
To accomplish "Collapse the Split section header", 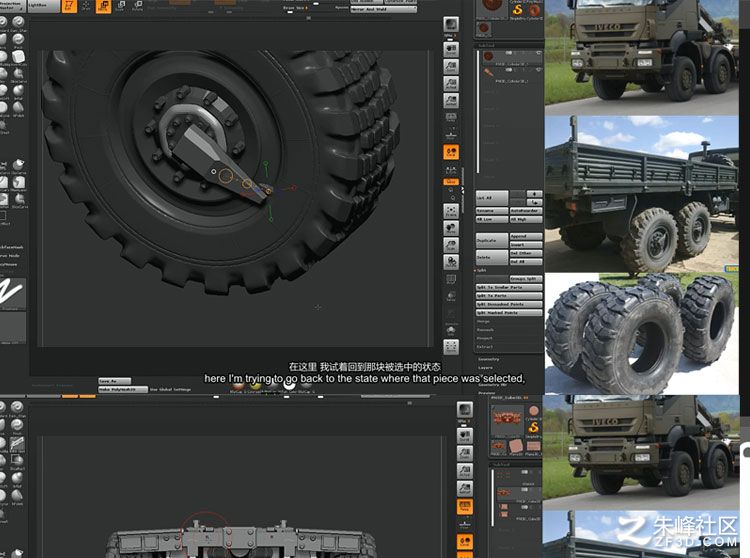I will coord(481,270).
